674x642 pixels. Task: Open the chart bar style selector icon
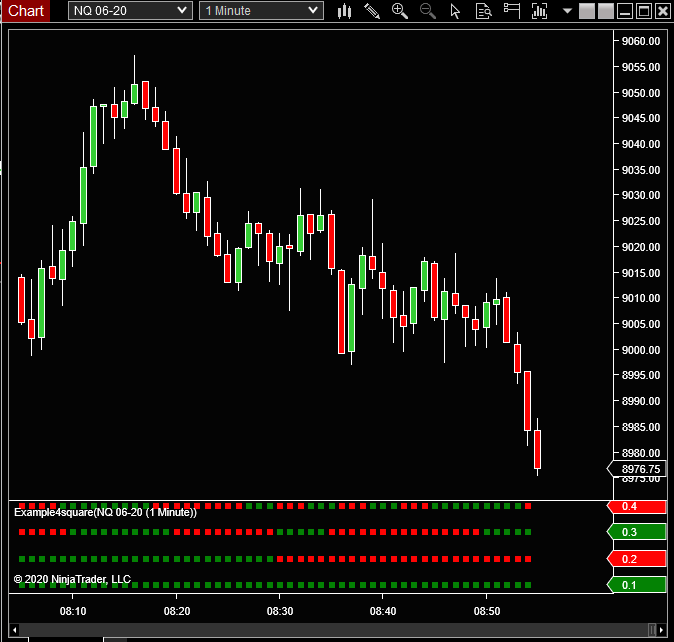coord(344,11)
